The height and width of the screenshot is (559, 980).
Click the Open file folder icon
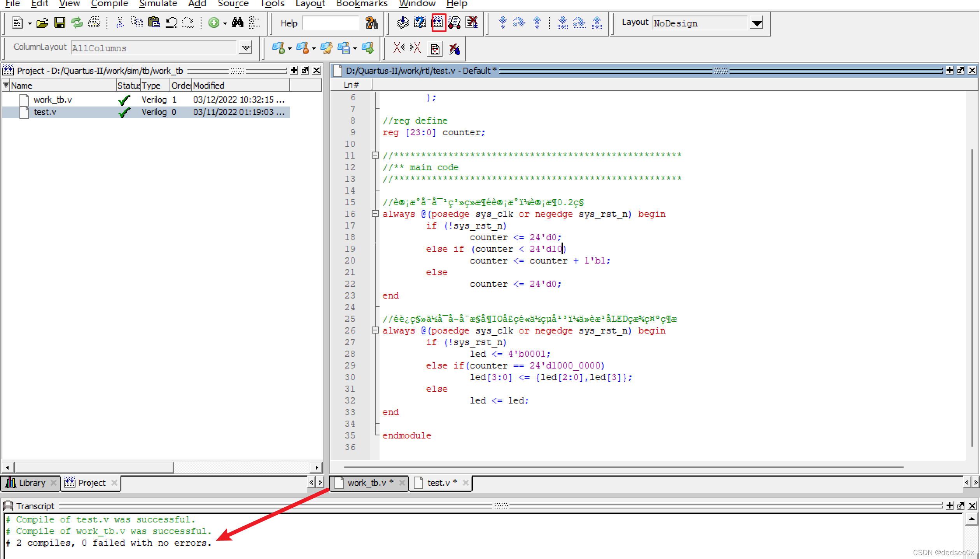(x=42, y=23)
